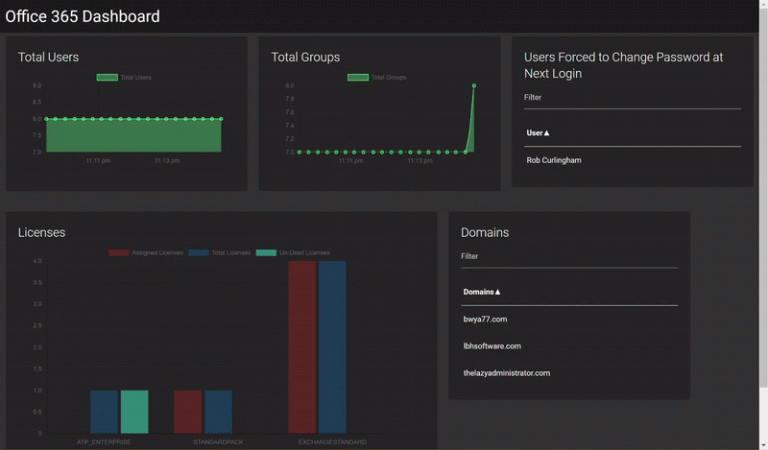
Task: Toggle the Total Groups legend swatch
Action: tap(358, 77)
